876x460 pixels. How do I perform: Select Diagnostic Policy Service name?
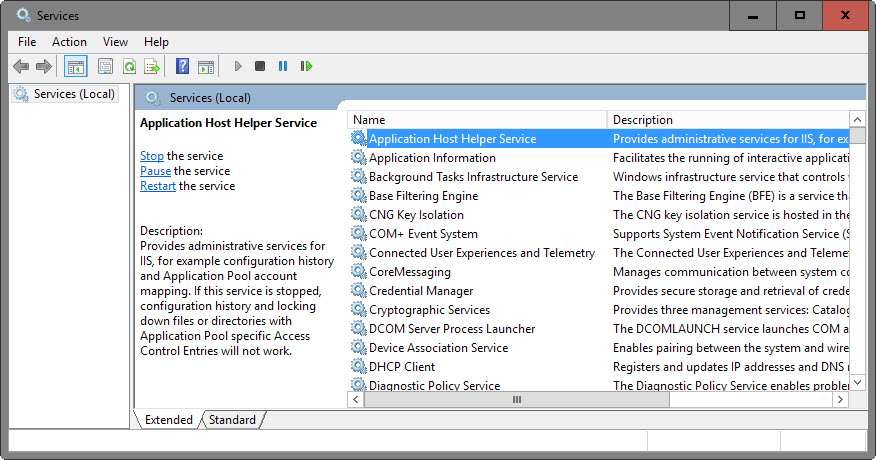pos(434,385)
